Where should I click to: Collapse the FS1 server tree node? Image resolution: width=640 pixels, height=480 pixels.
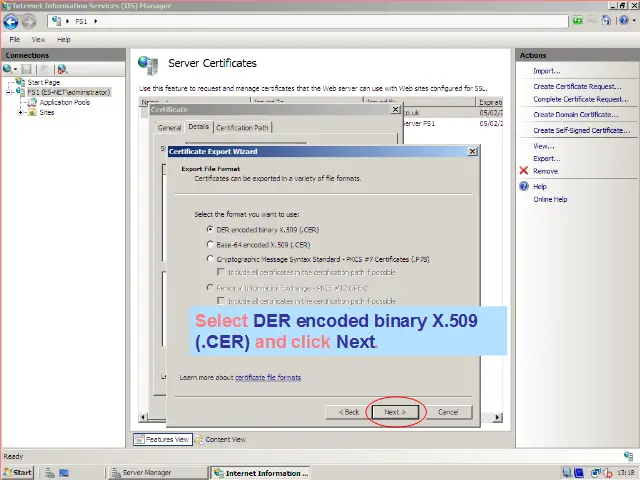coord(9,92)
